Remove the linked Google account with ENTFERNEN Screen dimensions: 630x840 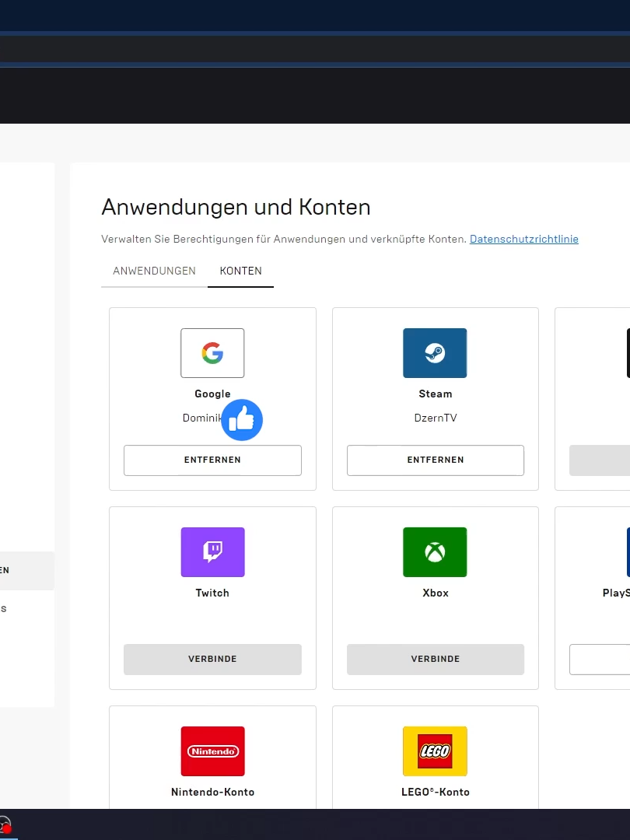click(x=212, y=460)
